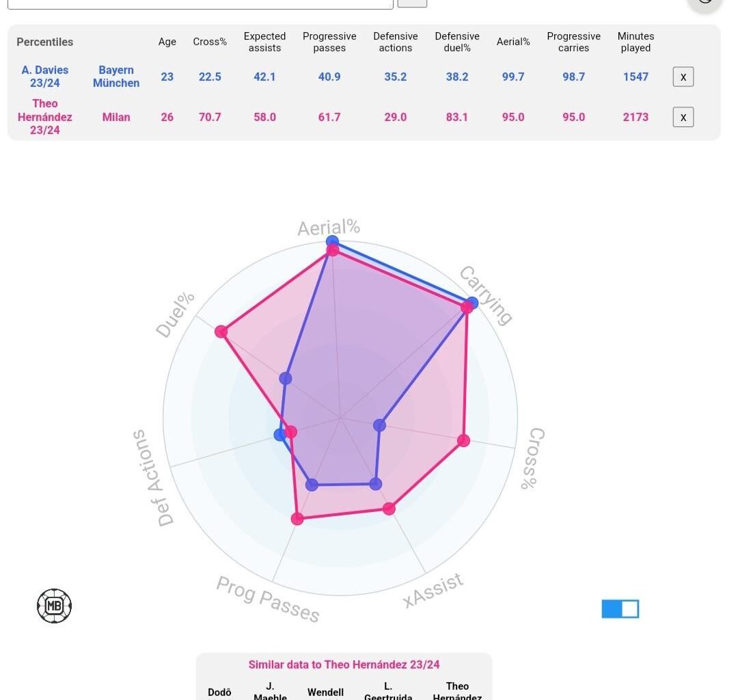
Task: Select Theo Hernández 23/24 in percentiles table
Action: click(45, 117)
